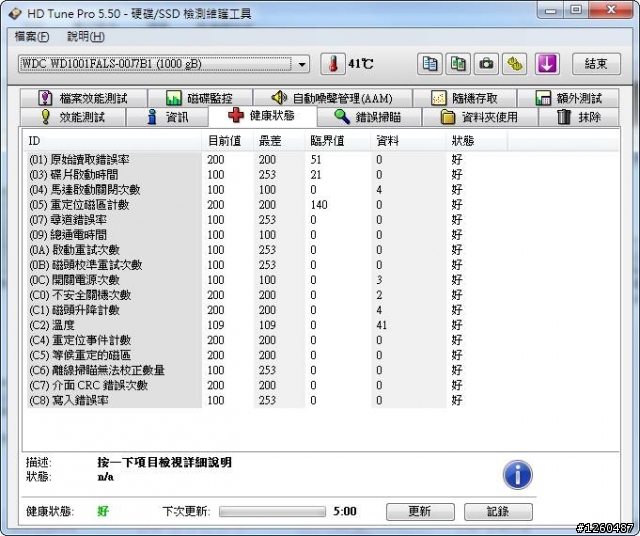This screenshot has height=536, width=640.
Task: Click the 臨界值 column header
Action: click(338, 141)
